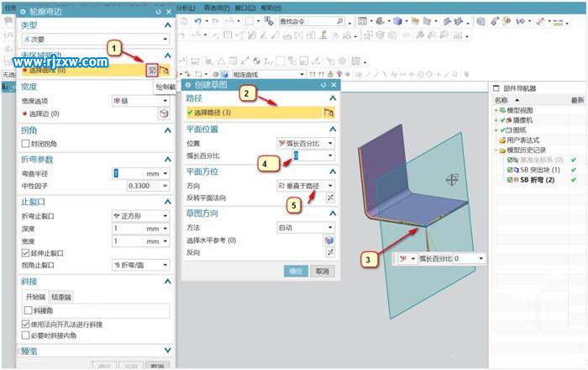Click the 取消 button in 创建草图
Viewport: 588px width, 370px height.
tap(322, 271)
